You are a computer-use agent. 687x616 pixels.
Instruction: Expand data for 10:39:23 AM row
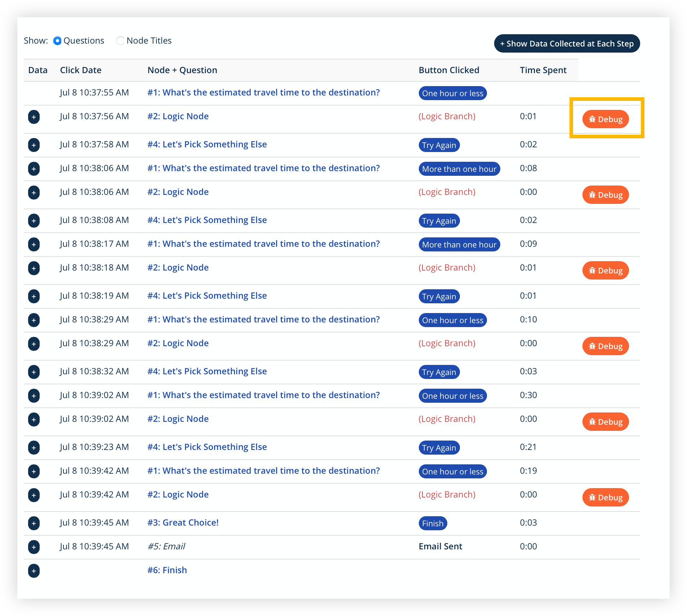coord(34,447)
